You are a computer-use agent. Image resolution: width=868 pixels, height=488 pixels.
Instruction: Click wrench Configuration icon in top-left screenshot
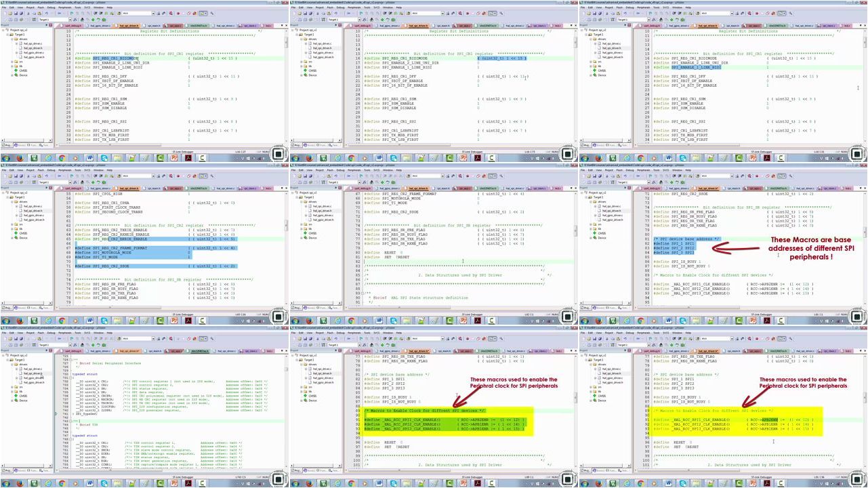click(212, 14)
